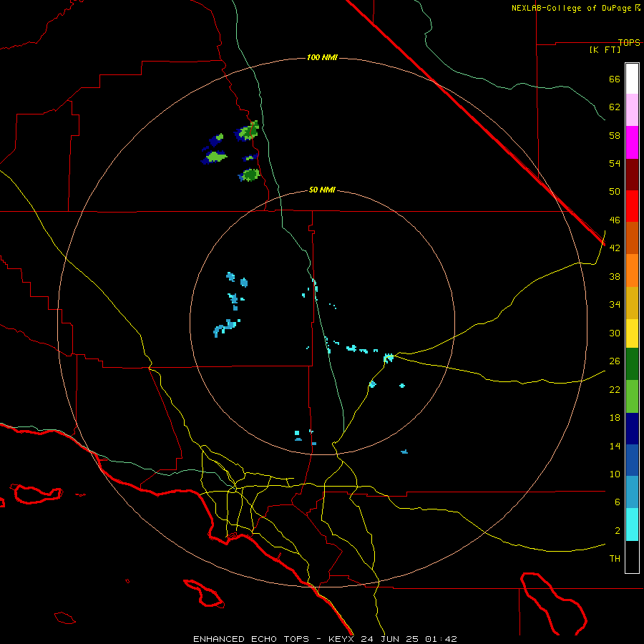
Task: Click the '26' legend value
Action: (615, 361)
